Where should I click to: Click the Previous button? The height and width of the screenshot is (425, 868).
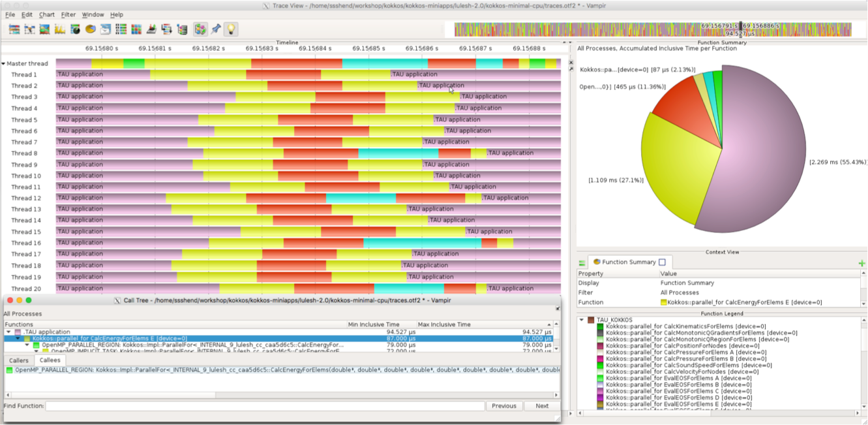pyautogui.click(x=503, y=406)
